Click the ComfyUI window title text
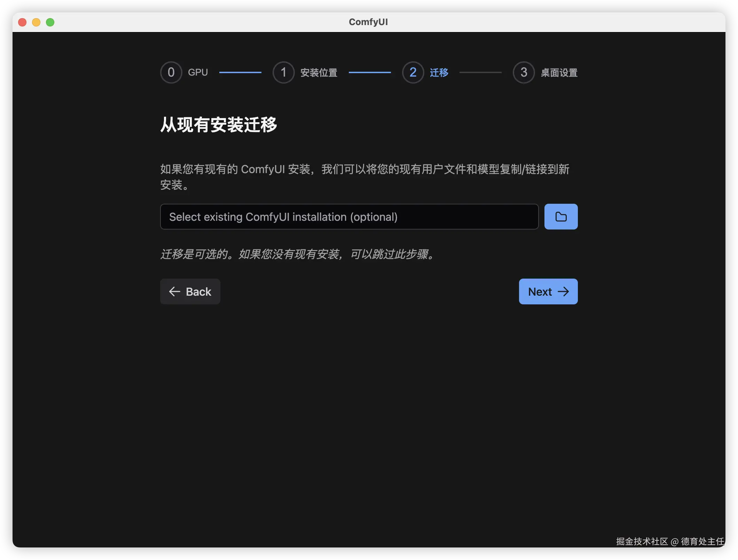738x560 pixels. [368, 22]
